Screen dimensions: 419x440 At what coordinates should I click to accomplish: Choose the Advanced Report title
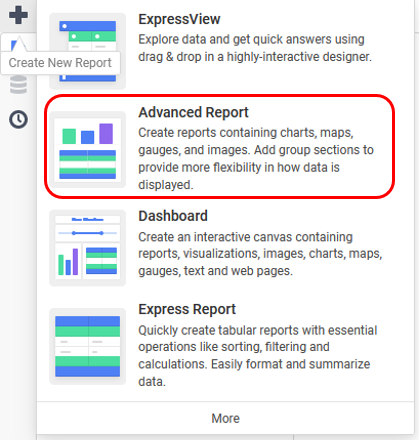193,112
